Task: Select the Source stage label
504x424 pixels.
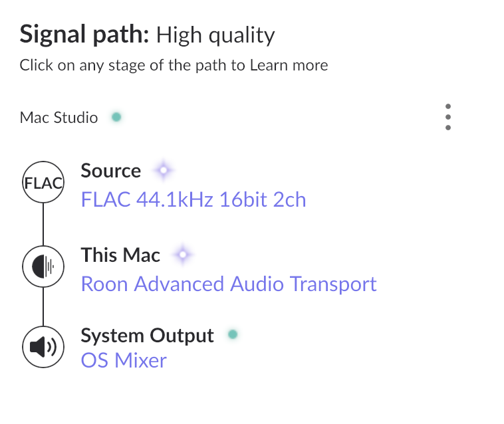Action: click(x=111, y=171)
